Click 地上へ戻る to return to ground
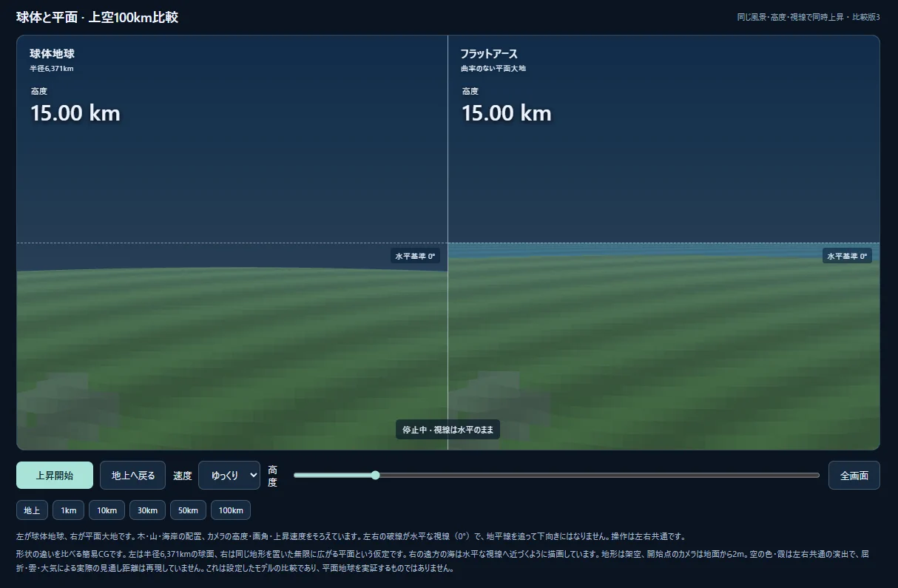Screen dimensions: 898x588 (x=133, y=476)
